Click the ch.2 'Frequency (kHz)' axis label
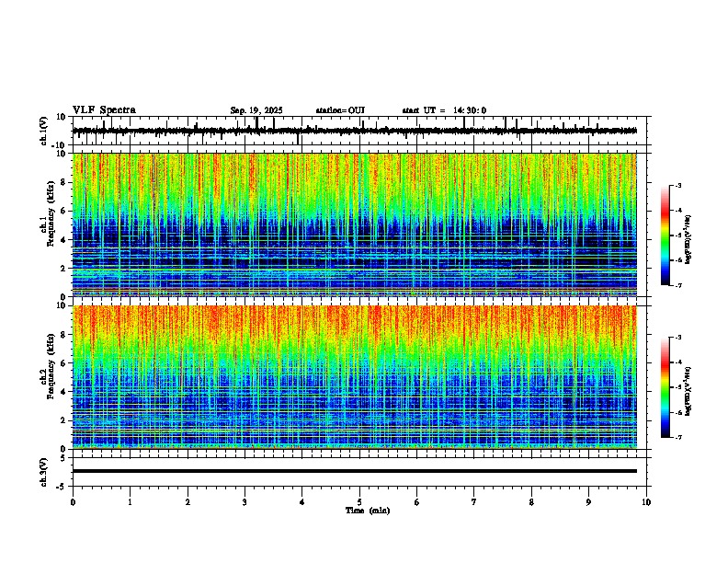Screen dimensions: 728x563 click(51, 366)
